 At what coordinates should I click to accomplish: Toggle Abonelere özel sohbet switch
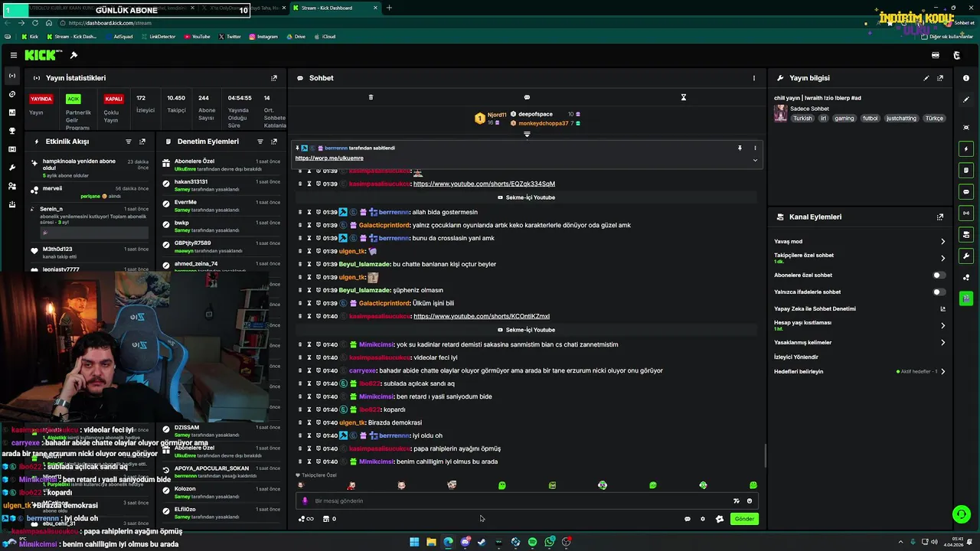pos(939,275)
